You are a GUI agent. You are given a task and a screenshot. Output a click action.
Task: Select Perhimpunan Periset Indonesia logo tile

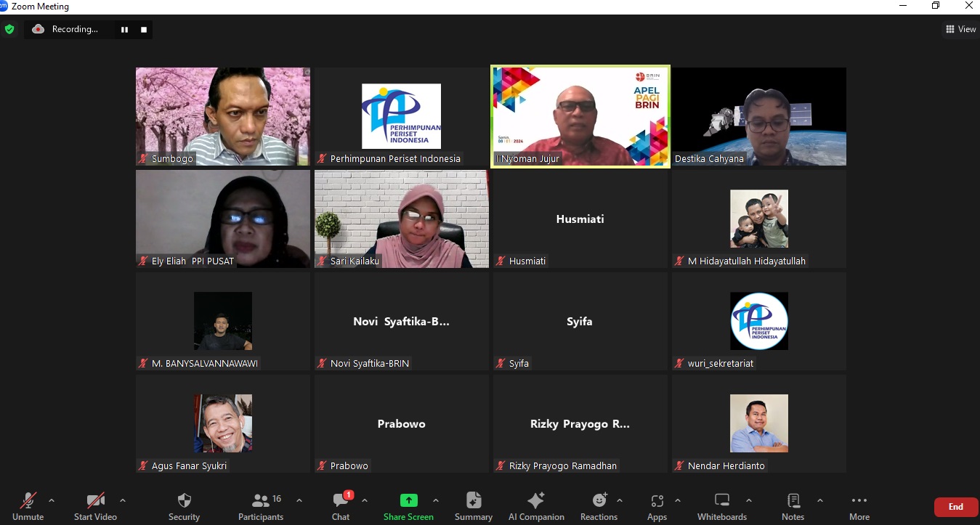402,116
